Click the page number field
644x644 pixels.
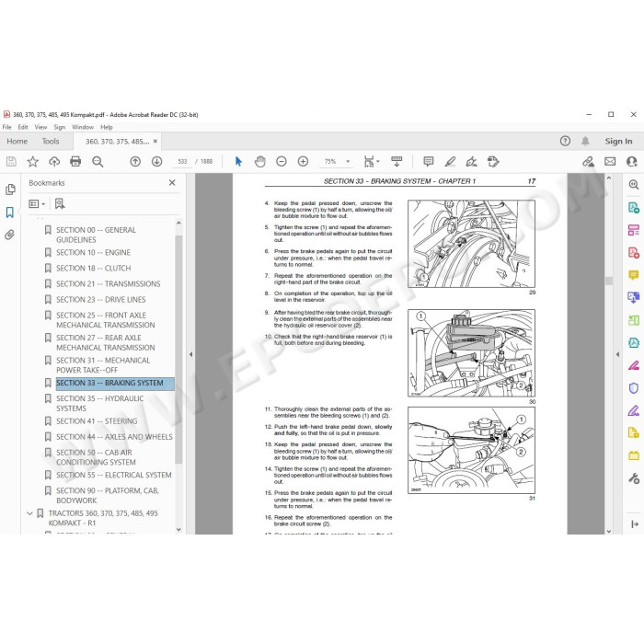pos(182,161)
